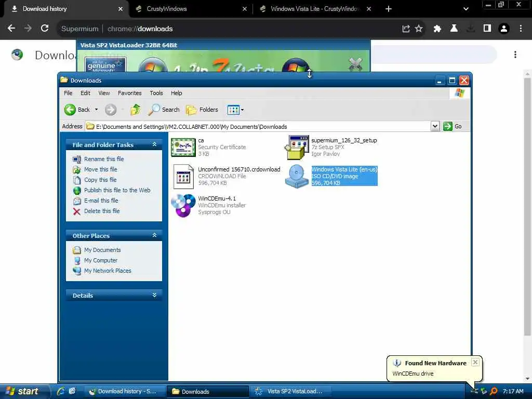Switch to the CrustyWindows tab
Screen dimensions: 532x399
tap(191, 9)
